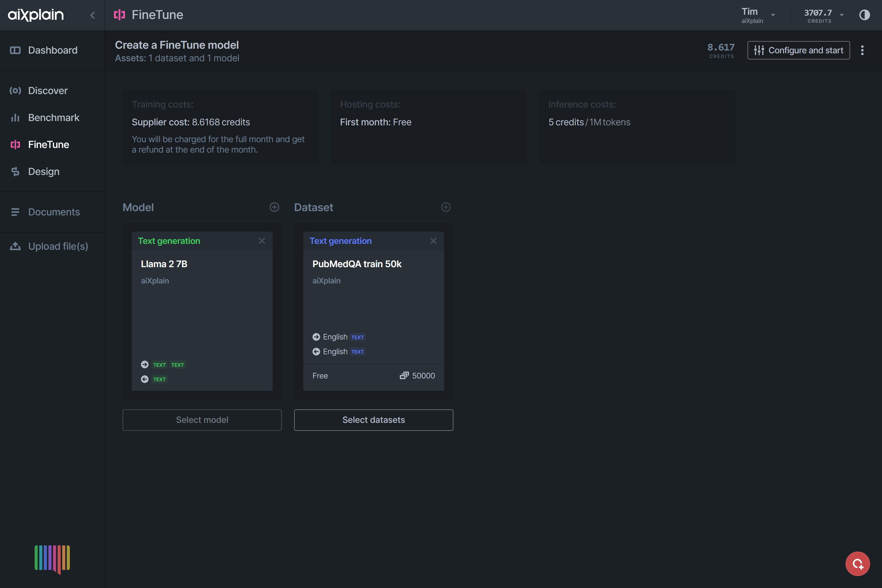Image resolution: width=882 pixels, height=588 pixels.
Task: Open FineTune in the sidebar
Action: pos(52,144)
